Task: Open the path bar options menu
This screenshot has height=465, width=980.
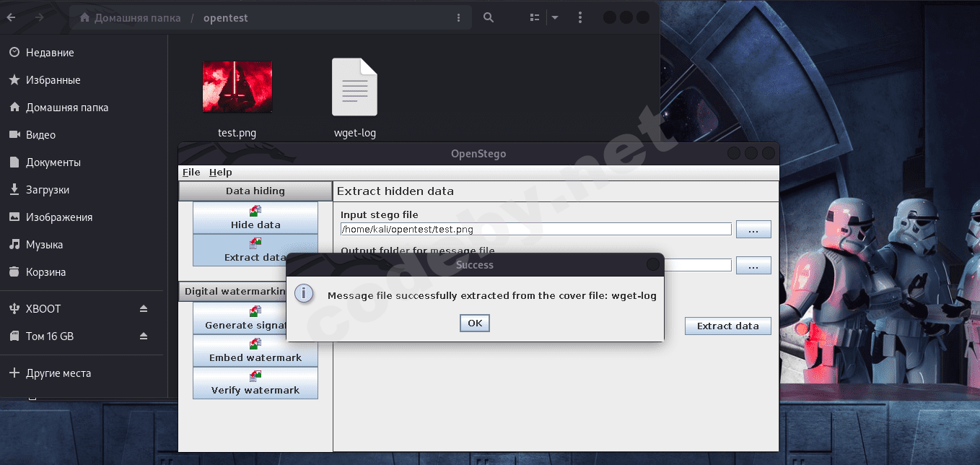Action: click(x=460, y=17)
